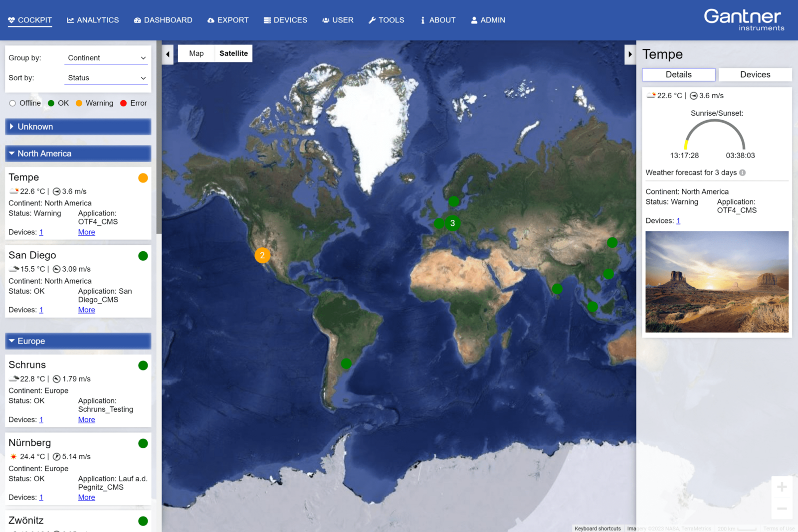798x532 pixels.
Task: Click the orange Warning legend dot
Action: click(79, 103)
